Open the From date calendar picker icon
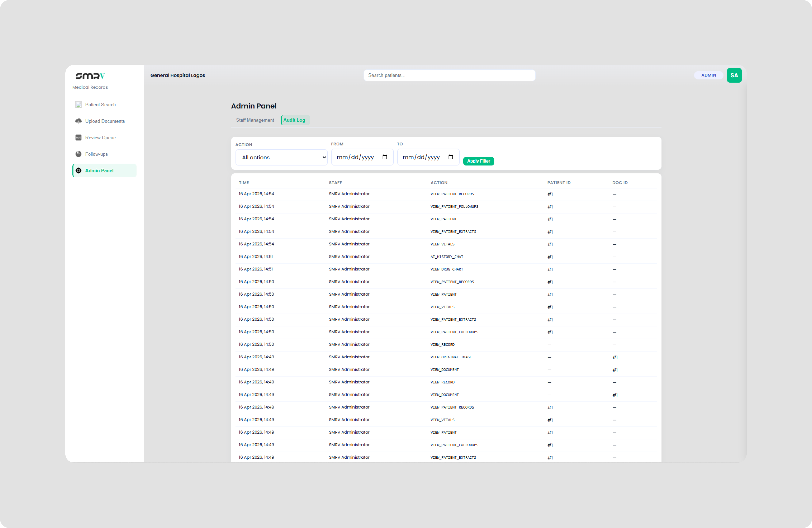This screenshot has width=812, height=528. pos(385,157)
